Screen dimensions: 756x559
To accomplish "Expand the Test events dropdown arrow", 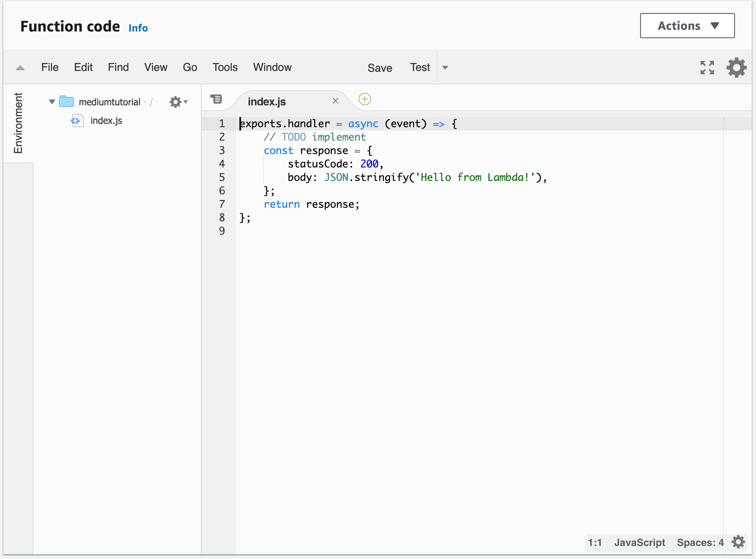I will point(445,68).
